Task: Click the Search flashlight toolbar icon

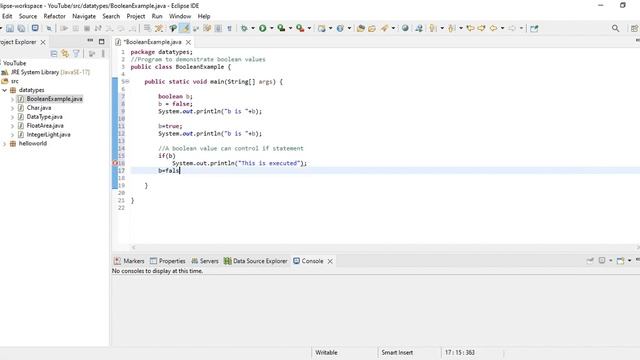Action: tap(384, 28)
